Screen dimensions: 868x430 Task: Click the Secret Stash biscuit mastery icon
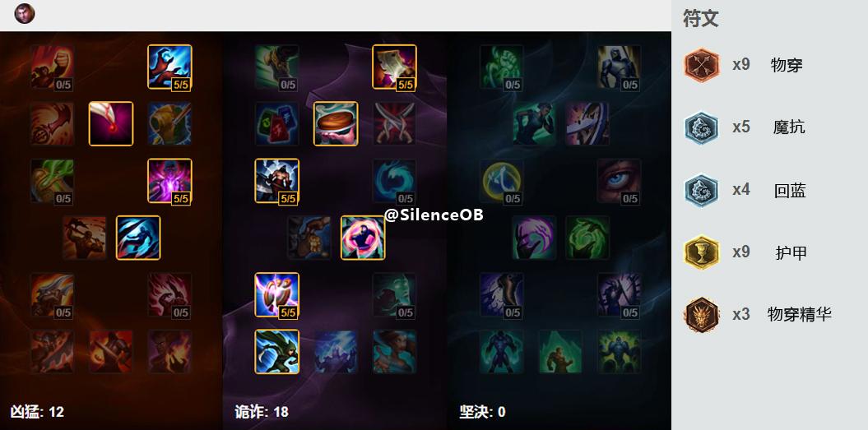(x=336, y=124)
